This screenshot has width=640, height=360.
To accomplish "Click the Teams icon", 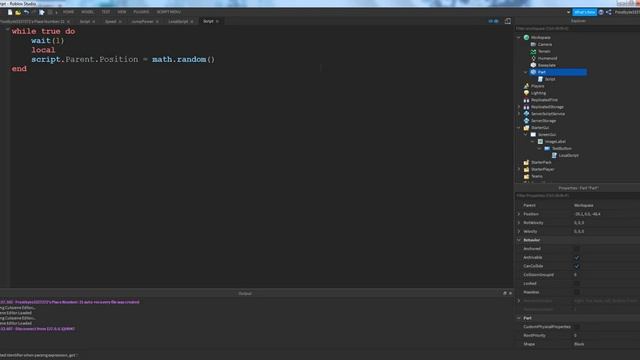I will coord(527,176).
